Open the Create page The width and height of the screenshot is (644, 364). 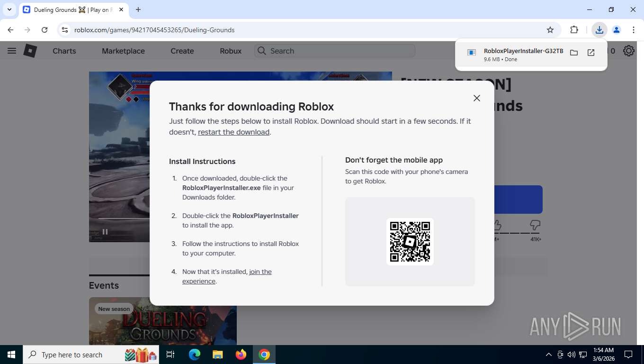(182, 51)
